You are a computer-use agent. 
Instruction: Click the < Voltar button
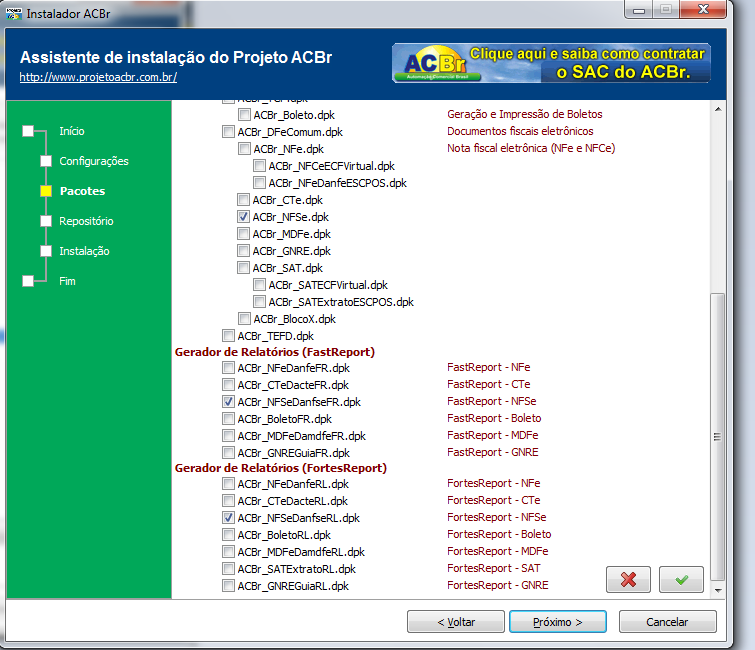pyautogui.click(x=456, y=622)
